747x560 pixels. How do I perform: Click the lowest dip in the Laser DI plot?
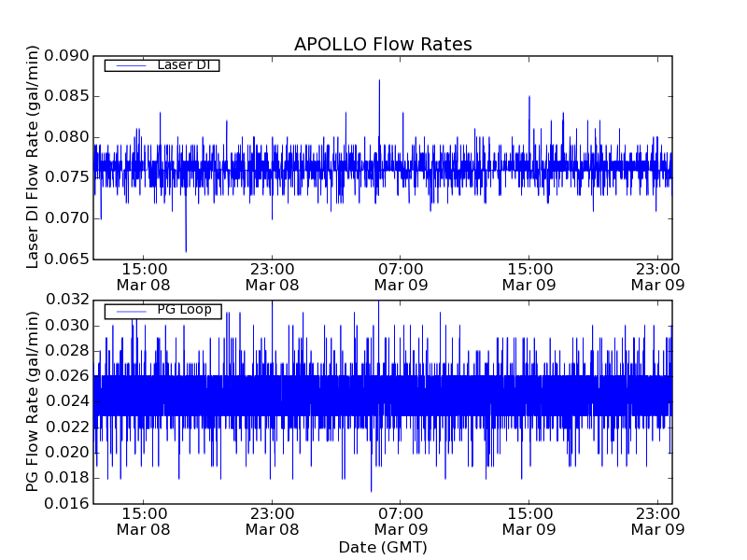point(186,249)
